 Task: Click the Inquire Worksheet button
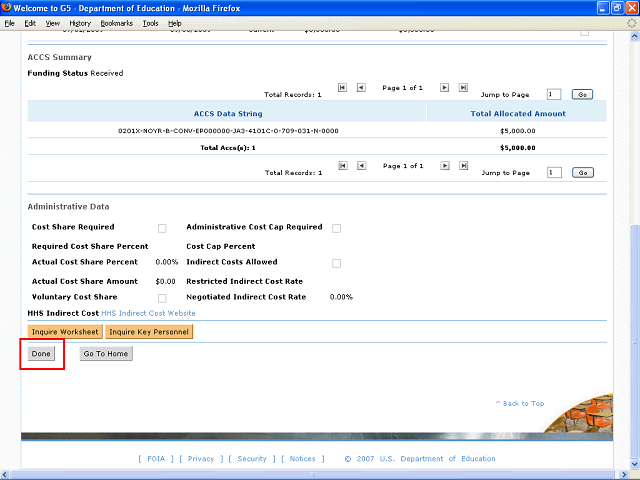tap(65, 332)
